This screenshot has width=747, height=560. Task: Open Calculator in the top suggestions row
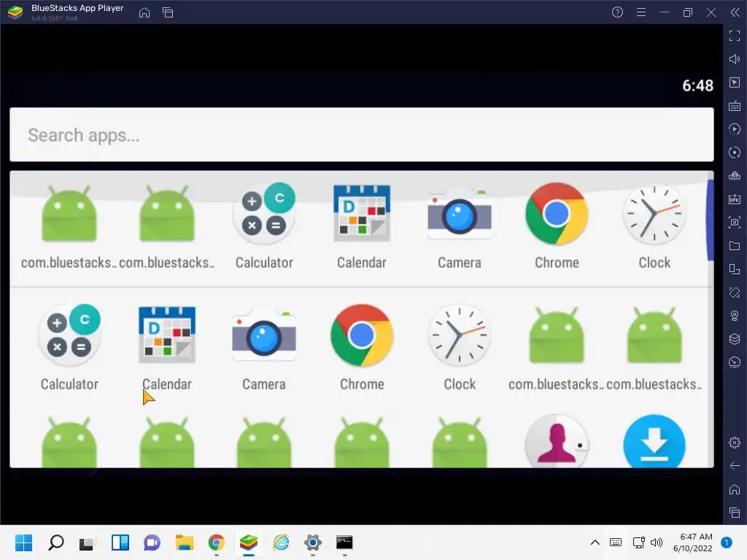[x=264, y=226]
